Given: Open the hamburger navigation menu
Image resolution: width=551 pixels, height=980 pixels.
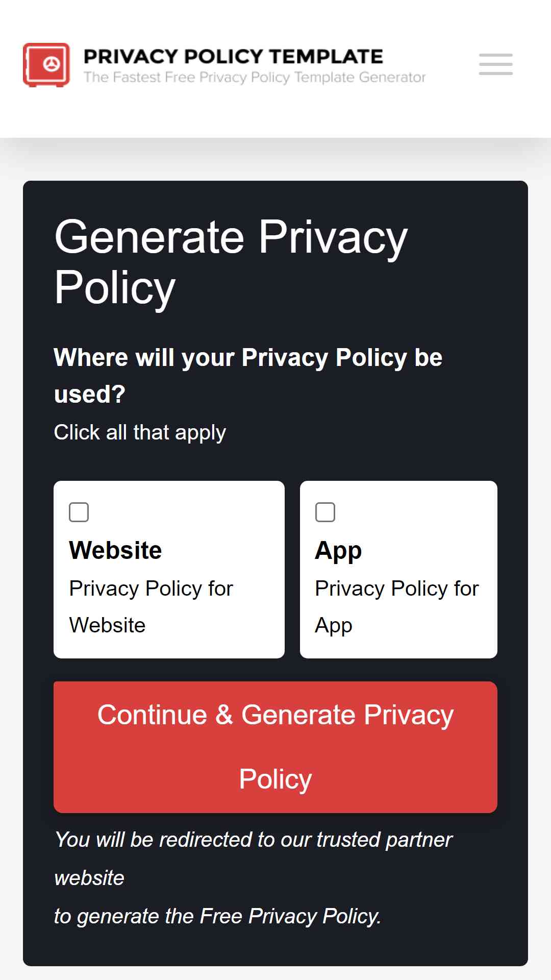Looking at the screenshot, I should [495, 64].
